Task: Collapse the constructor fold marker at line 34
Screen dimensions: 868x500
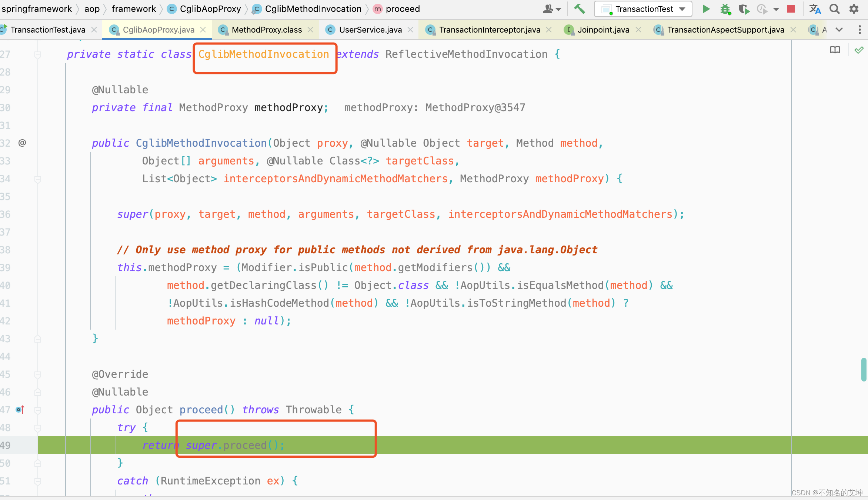Action: click(37, 179)
